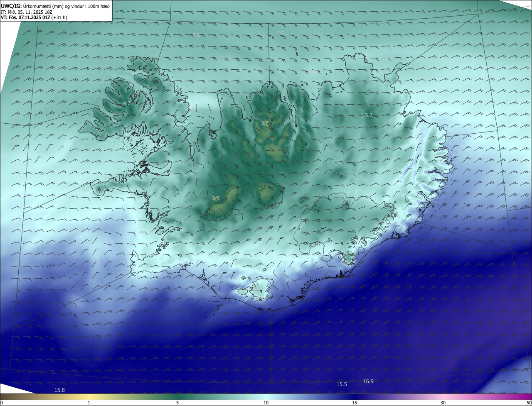This screenshot has width=532, height=406.
Task: Click the colorbar tick label 15
Action: [x=355, y=403]
